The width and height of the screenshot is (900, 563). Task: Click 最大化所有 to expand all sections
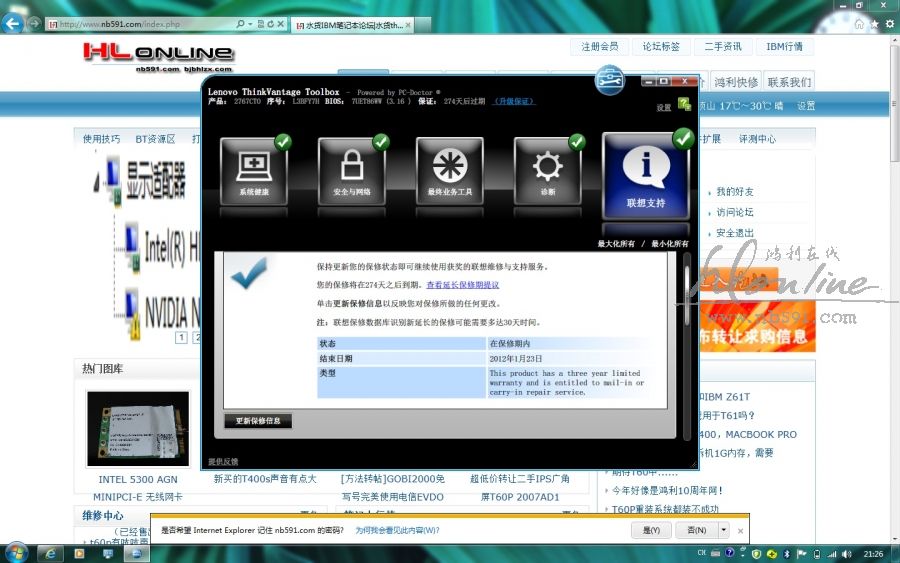(x=616, y=244)
